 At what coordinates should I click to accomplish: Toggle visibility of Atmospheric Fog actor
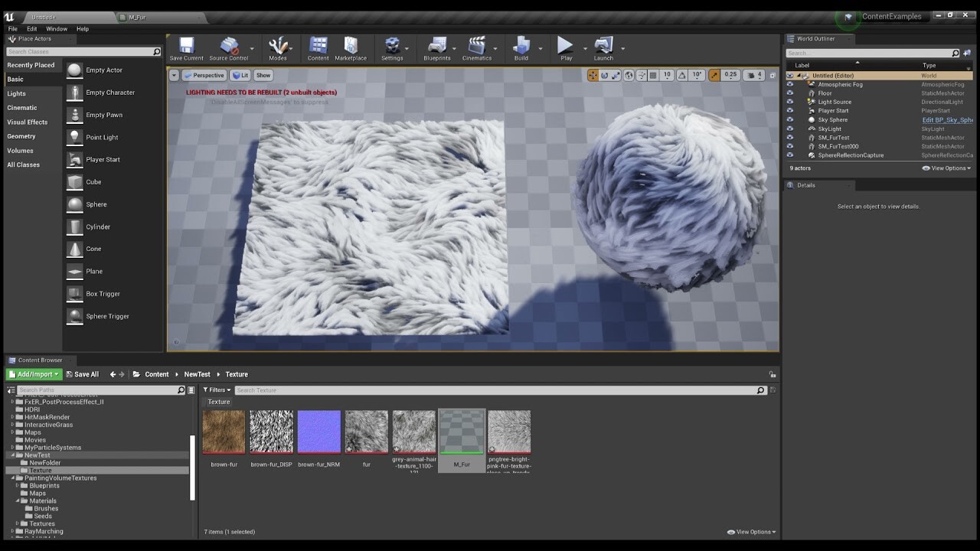click(x=790, y=84)
